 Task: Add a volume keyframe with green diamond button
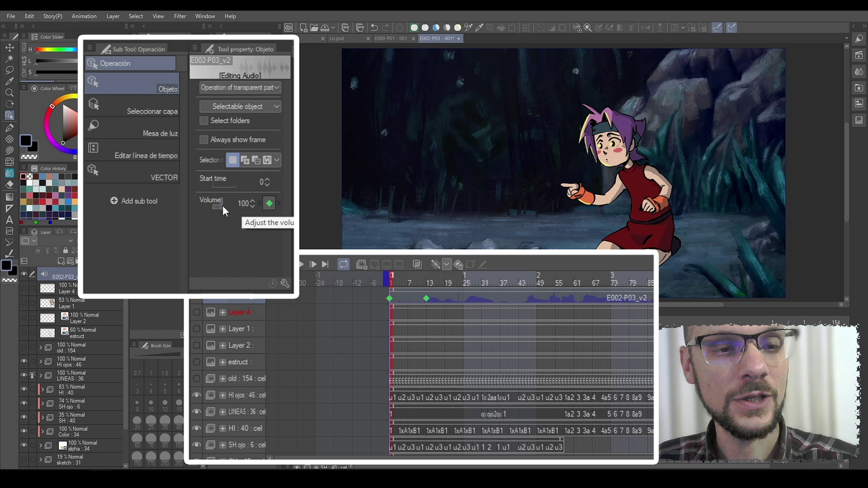pos(269,203)
